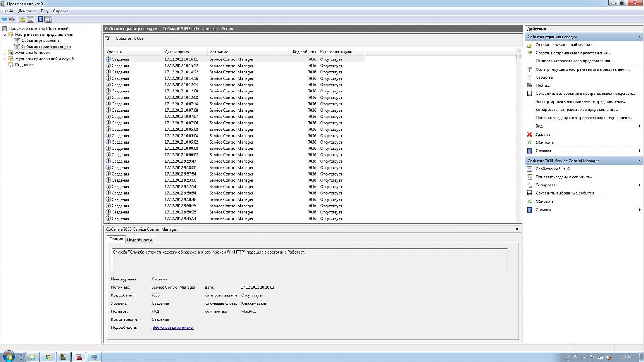Toggle the console tree toolbar icon
Viewport: 644px width, 362px height.
tap(30, 19)
